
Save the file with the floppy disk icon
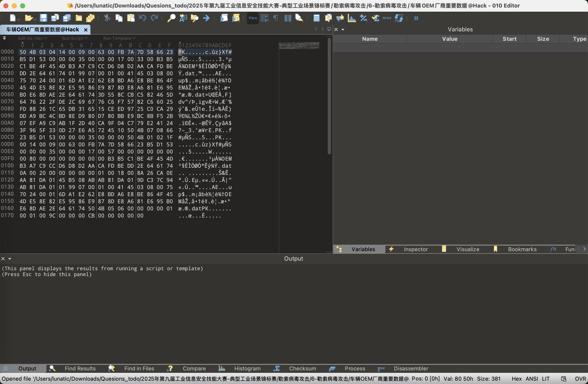(44, 18)
